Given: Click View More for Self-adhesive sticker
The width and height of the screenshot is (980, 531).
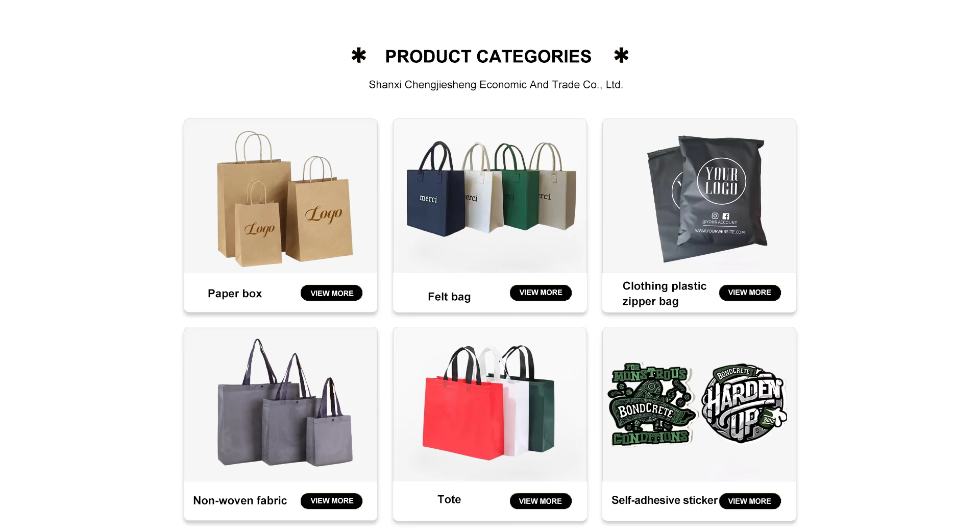Looking at the screenshot, I should pyautogui.click(x=750, y=501).
